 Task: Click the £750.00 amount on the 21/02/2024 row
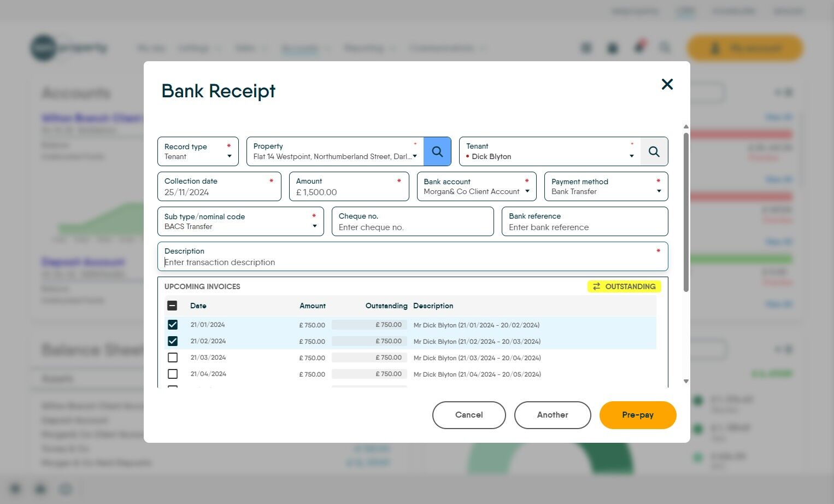pyautogui.click(x=312, y=342)
